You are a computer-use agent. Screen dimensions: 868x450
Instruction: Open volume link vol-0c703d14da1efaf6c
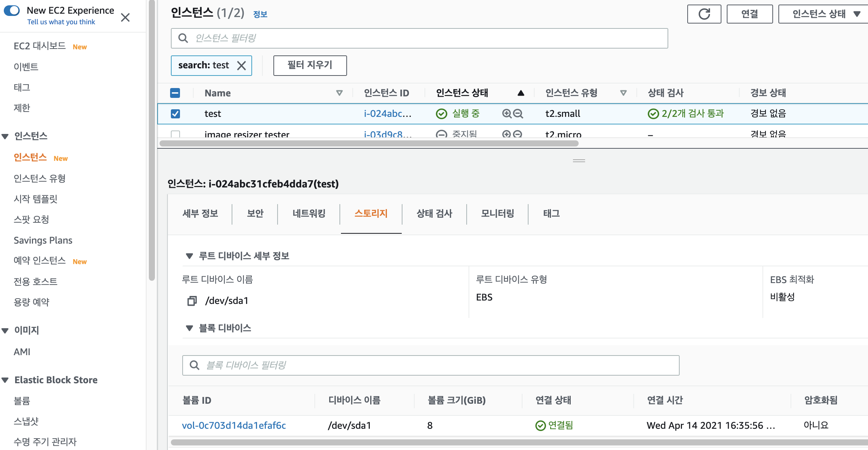click(x=234, y=425)
